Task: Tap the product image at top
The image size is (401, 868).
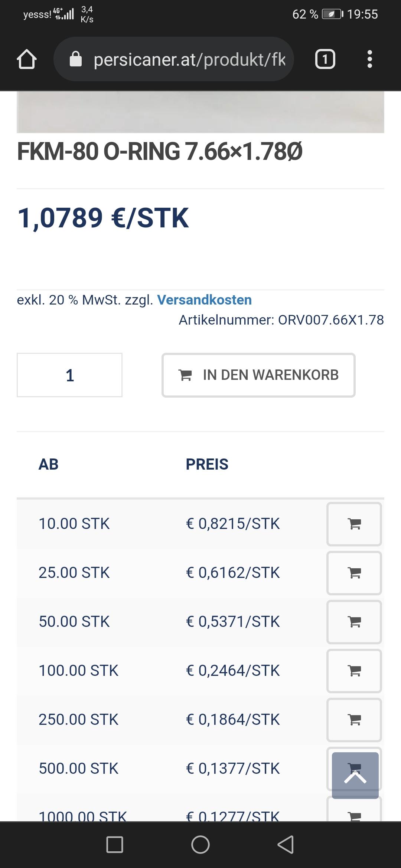Action: click(200, 112)
